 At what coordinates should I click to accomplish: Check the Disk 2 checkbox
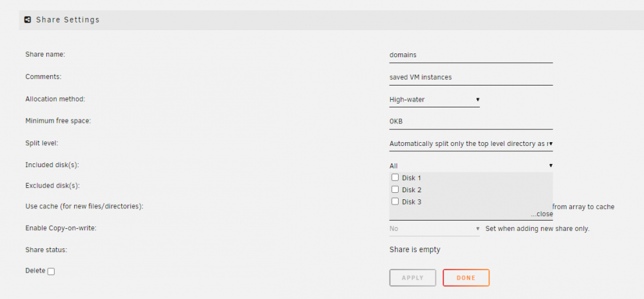pyautogui.click(x=395, y=190)
